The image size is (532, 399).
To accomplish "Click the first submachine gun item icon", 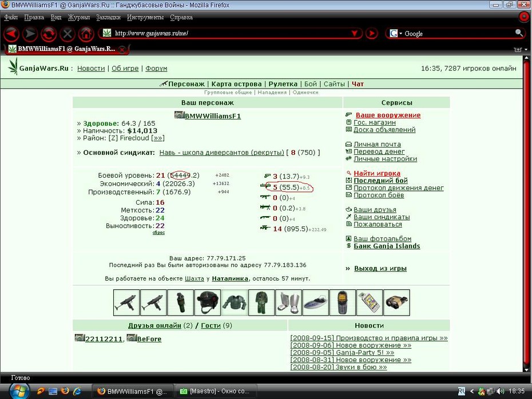I will (x=126, y=302).
